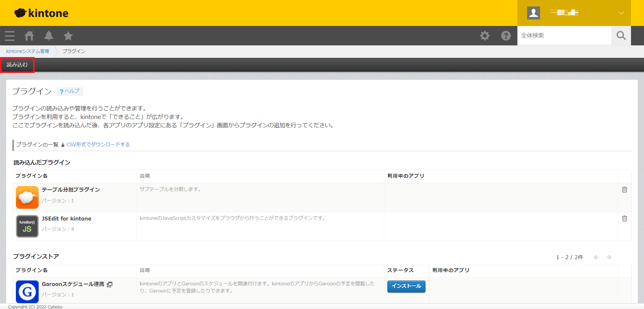Open the hamburger navigation menu

[x=10, y=36]
